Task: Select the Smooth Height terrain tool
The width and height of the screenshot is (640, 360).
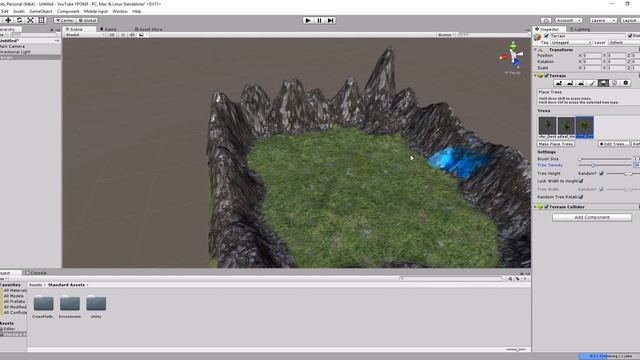Action: tap(581, 83)
